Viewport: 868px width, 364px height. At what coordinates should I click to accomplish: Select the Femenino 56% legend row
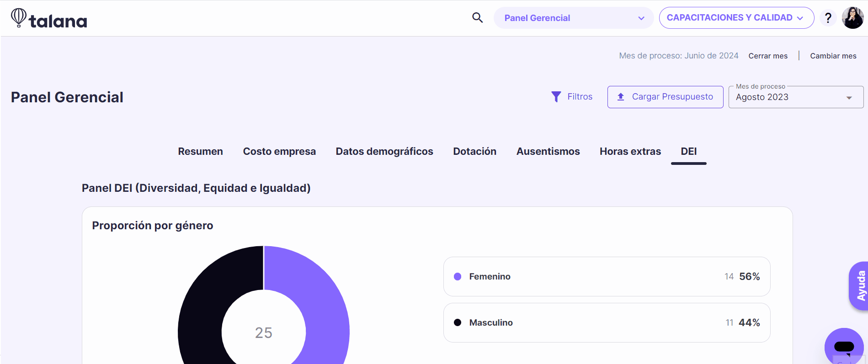point(607,276)
